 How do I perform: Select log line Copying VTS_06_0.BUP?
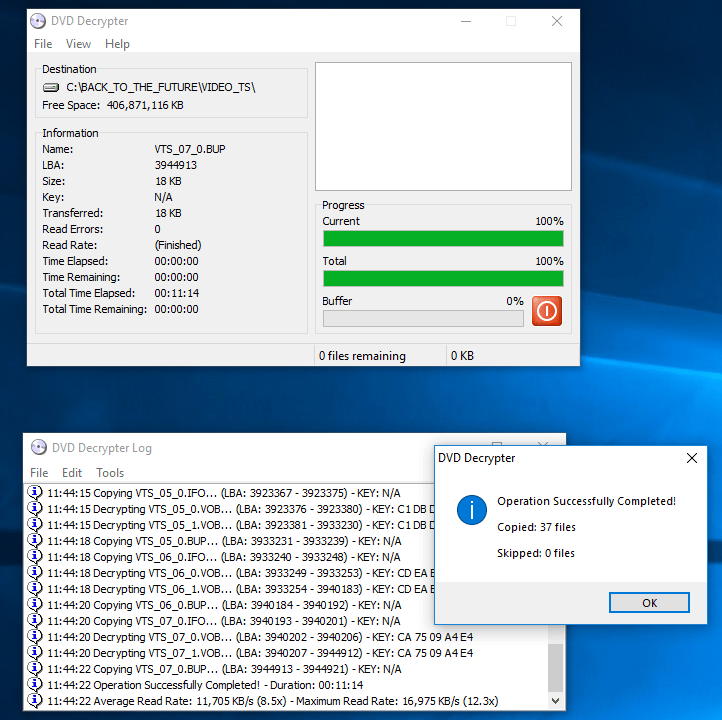[x=224, y=605]
